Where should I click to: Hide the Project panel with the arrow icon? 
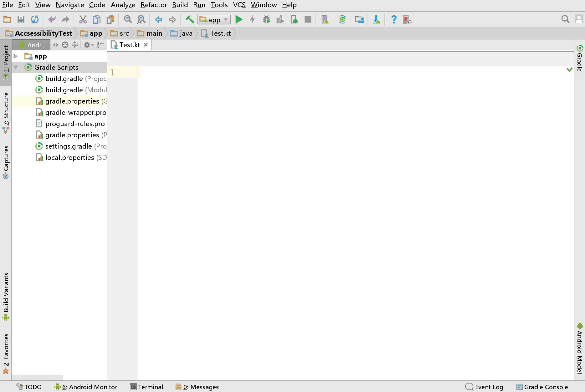point(100,45)
